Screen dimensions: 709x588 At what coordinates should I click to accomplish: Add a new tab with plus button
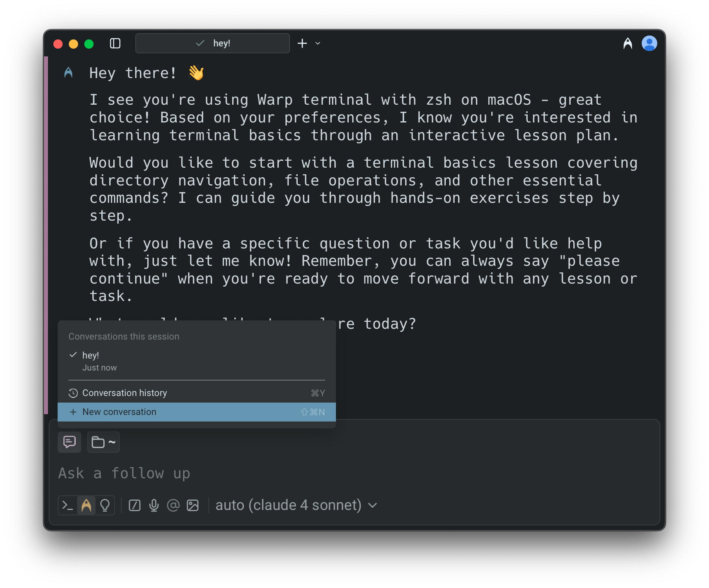tap(302, 43)
